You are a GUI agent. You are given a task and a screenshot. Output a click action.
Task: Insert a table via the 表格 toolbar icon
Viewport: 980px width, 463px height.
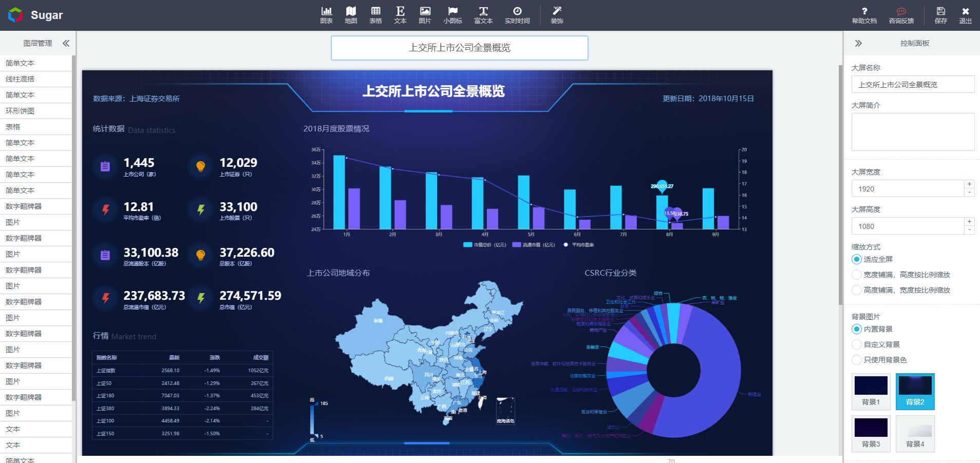[375, 15]
